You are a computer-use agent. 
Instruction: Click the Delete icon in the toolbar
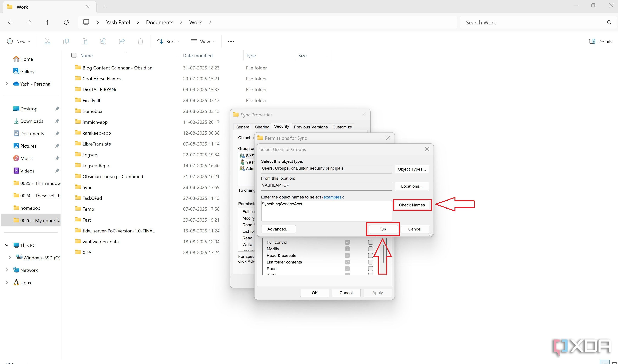tap(140, 41)
